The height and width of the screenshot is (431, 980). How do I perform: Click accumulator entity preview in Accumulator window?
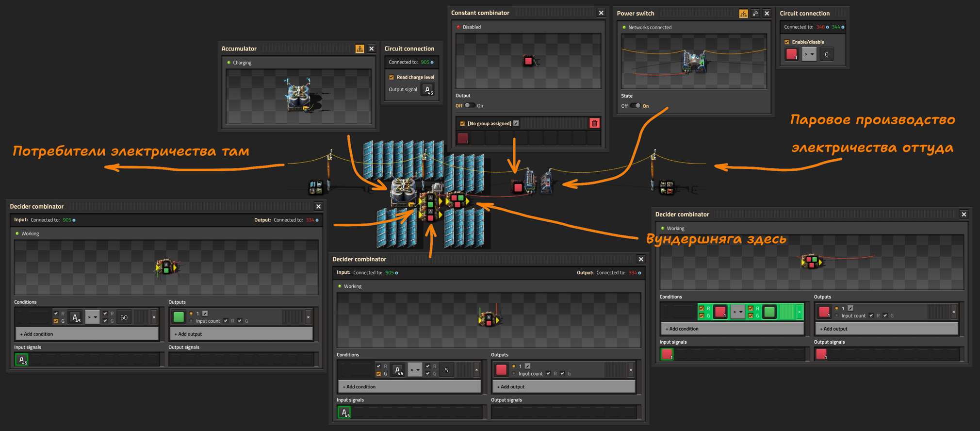pyautogui.click(x=298, y=96)
